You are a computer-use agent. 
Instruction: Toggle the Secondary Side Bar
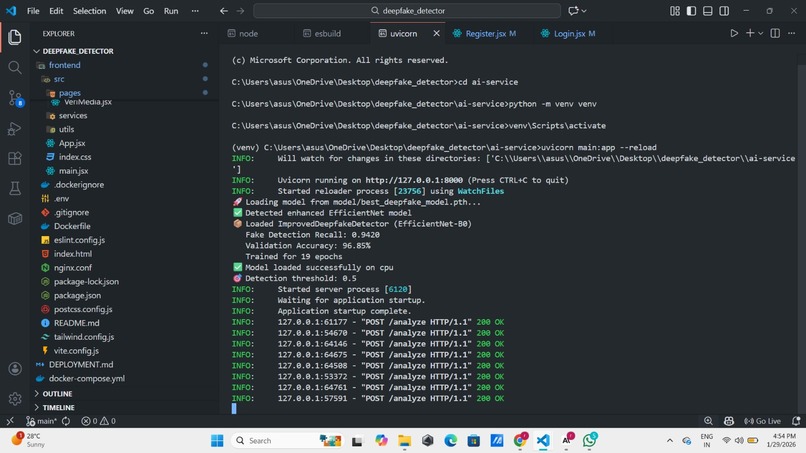pos(724,11)
